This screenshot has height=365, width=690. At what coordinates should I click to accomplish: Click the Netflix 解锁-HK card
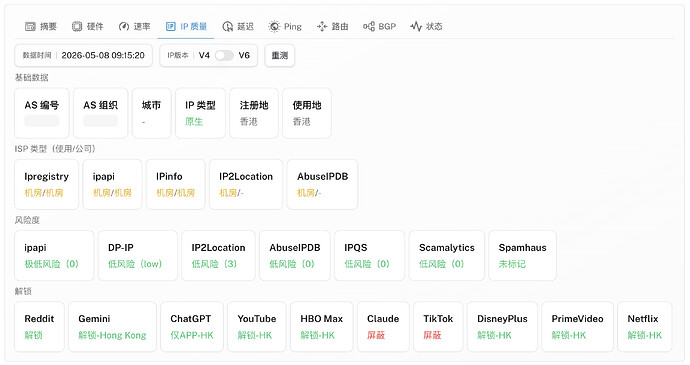[x=645, y=327]
